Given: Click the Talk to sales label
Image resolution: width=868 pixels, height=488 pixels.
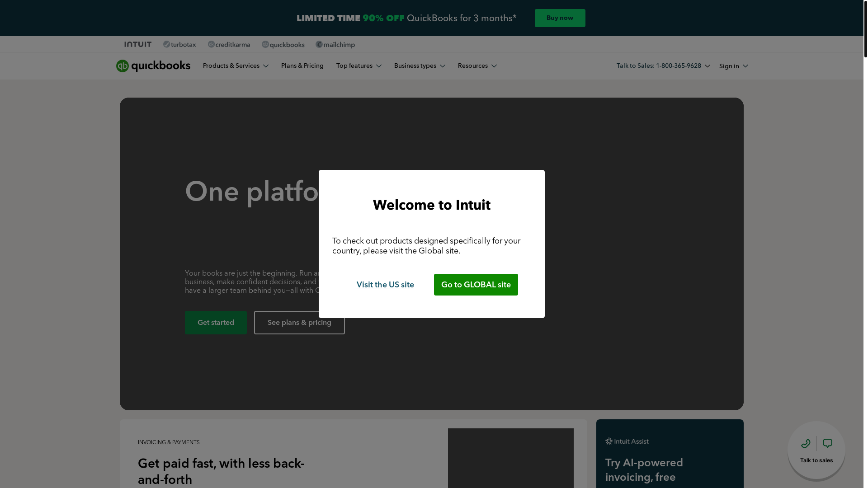Looking at the screenshot, I should tap(816, 460).
